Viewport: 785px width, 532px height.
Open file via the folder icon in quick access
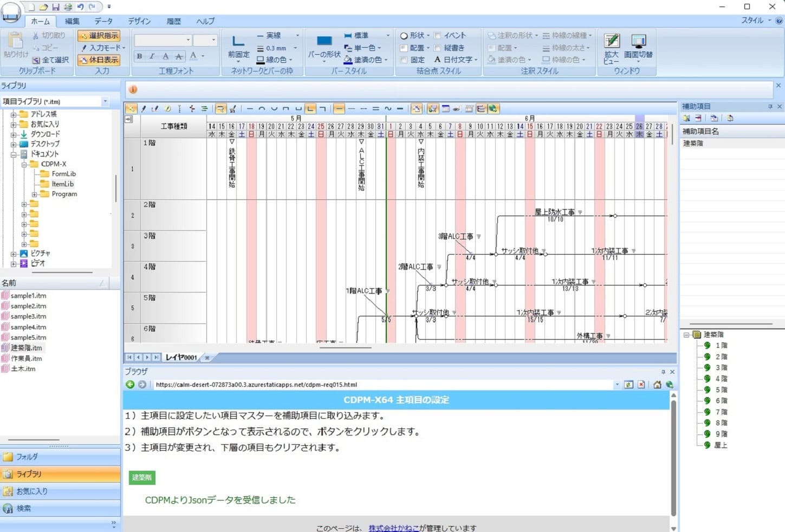(x=44, y=7)
